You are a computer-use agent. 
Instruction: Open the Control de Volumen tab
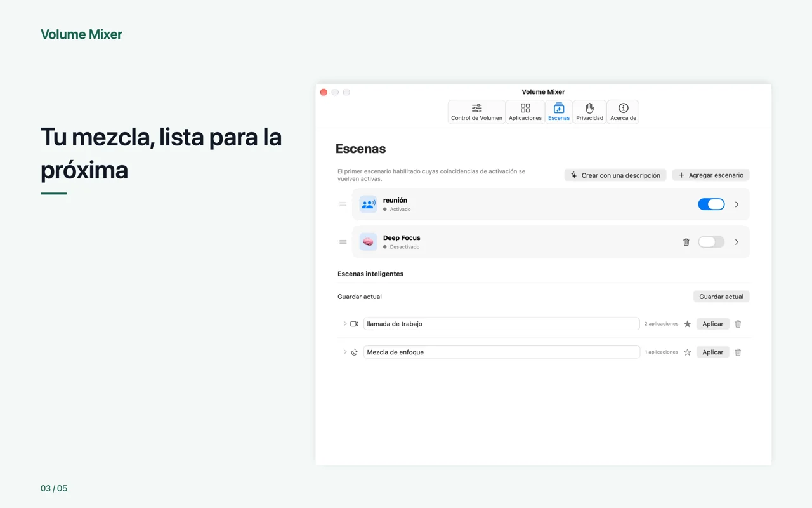coord(476,112)
